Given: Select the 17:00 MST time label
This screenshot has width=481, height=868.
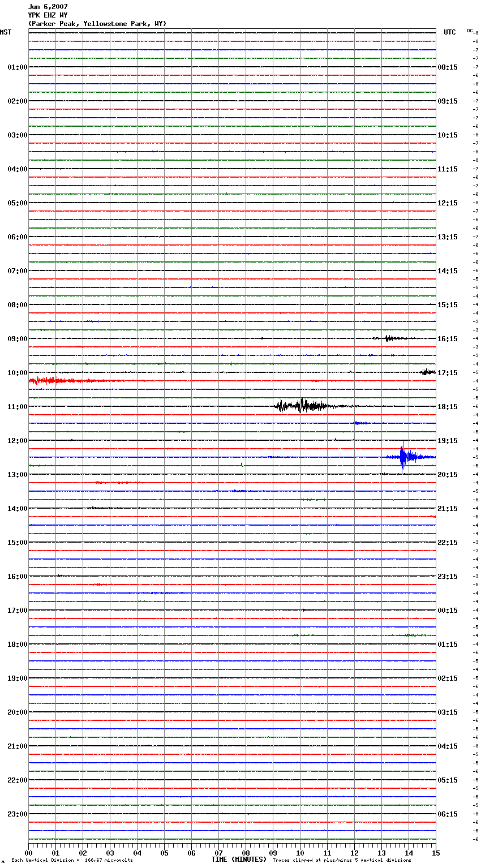Looking at the screenshot, I should (18, 611).
